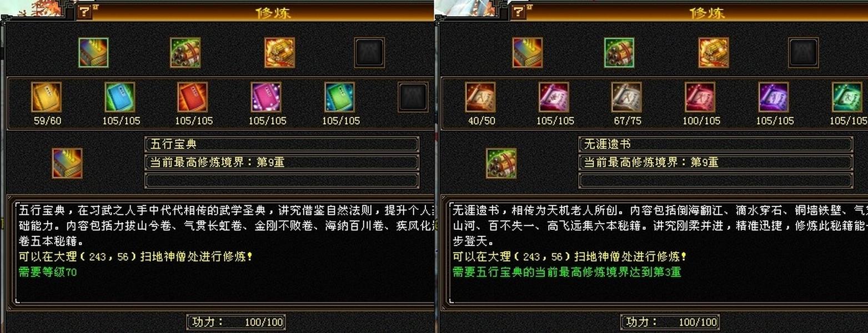Click the blue book in left panel

click(x=120, y=97)
